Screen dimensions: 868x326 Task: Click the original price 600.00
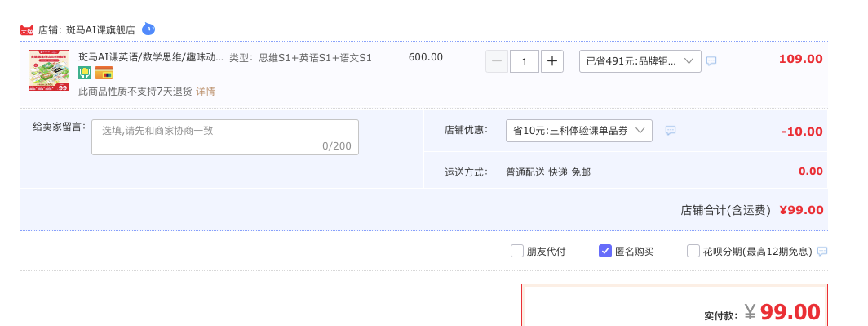[x=426, y=57]
